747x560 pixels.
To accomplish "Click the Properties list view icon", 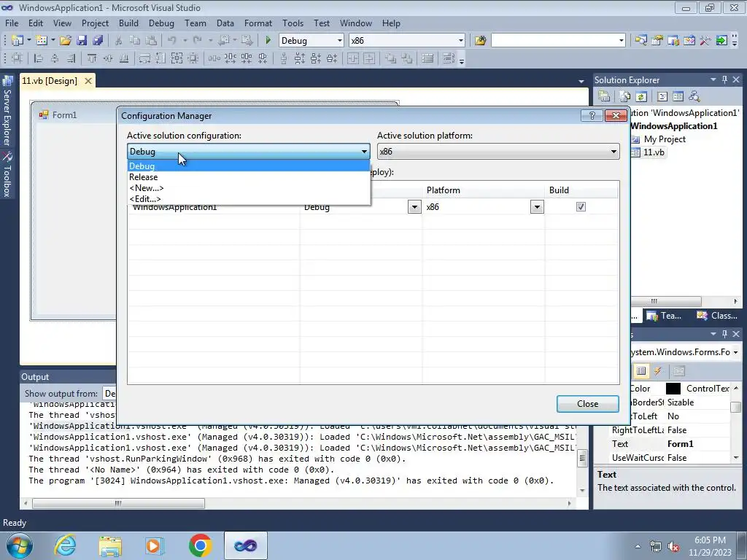I will [641, 371].
